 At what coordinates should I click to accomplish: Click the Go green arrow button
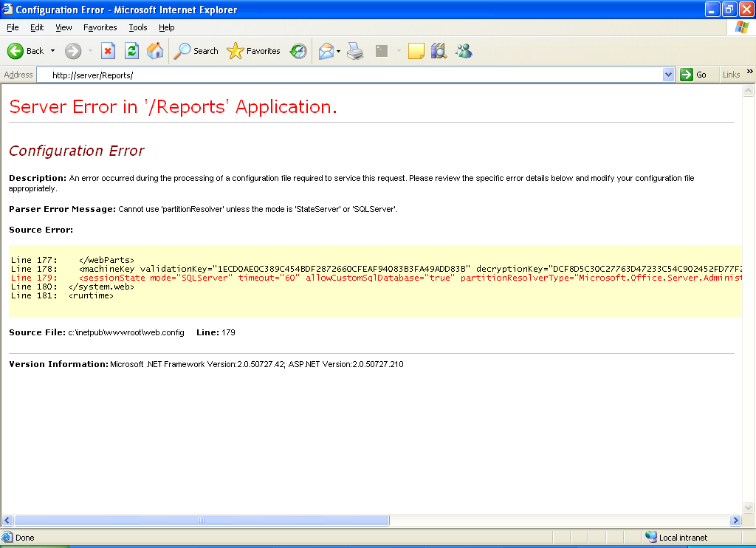[x=693, y=75]
